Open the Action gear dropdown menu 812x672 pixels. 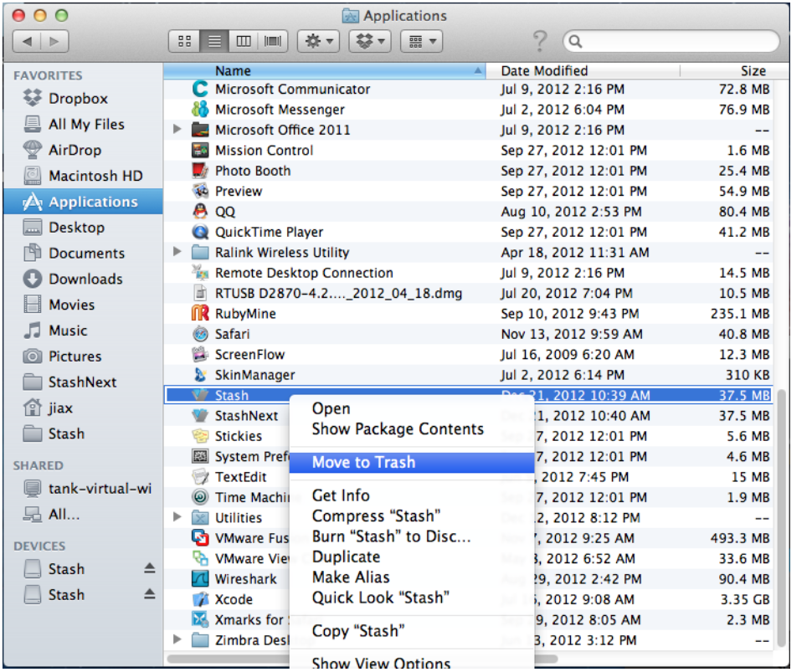click(x=321, y=40)
